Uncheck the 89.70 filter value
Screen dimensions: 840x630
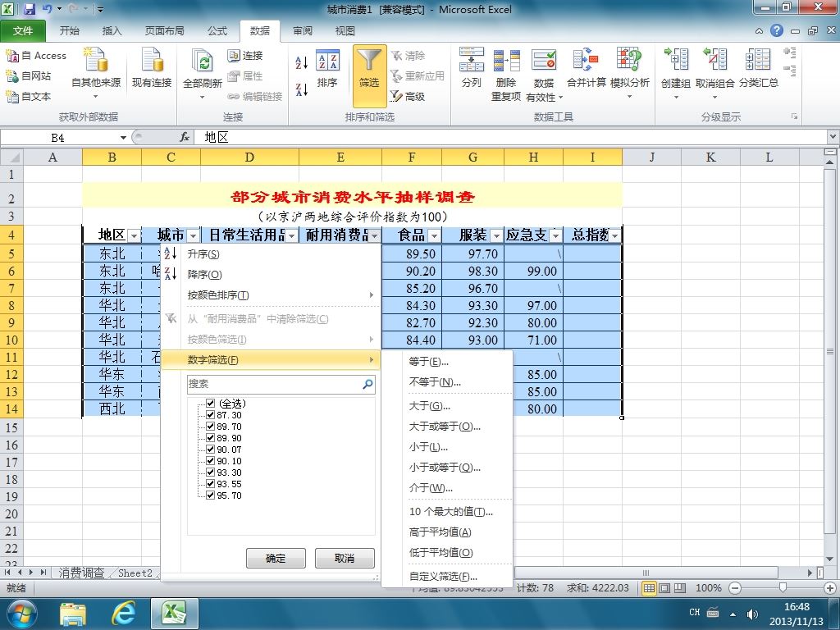pyautogui.click(x=211, y=427)
